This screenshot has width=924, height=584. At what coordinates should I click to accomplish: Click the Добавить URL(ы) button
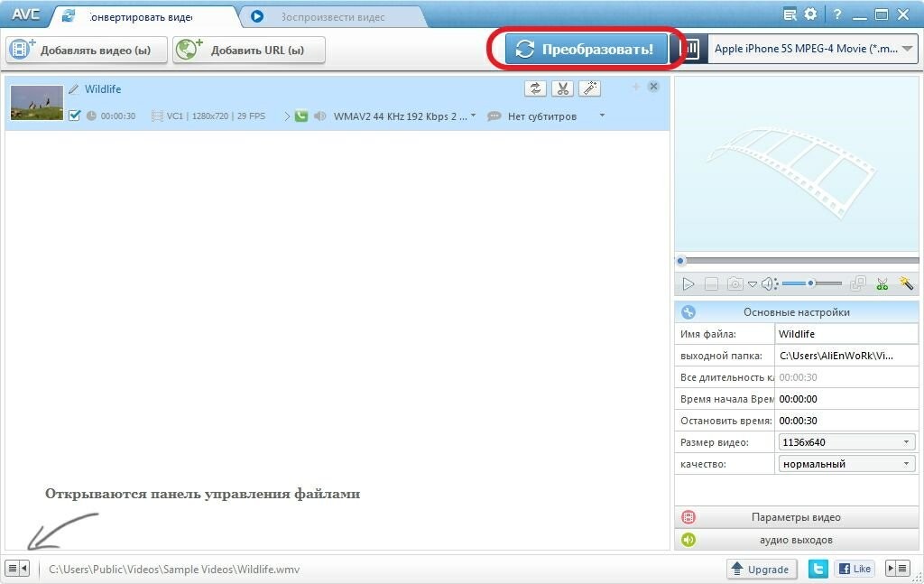click(249, 51)
